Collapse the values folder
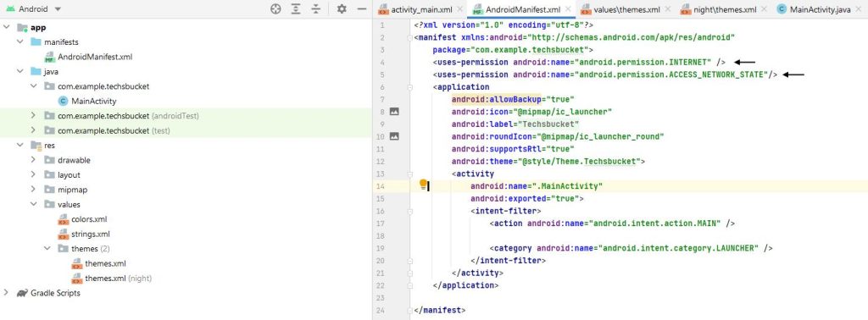The width and height of the screenshot is (868, 320). 33,204
